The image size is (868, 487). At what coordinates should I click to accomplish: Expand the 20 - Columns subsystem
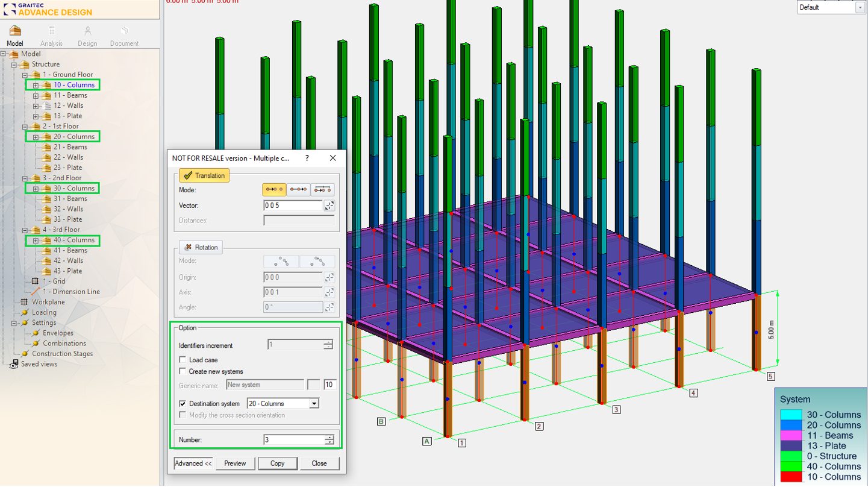pyautogui.click(x=36, y=137)
